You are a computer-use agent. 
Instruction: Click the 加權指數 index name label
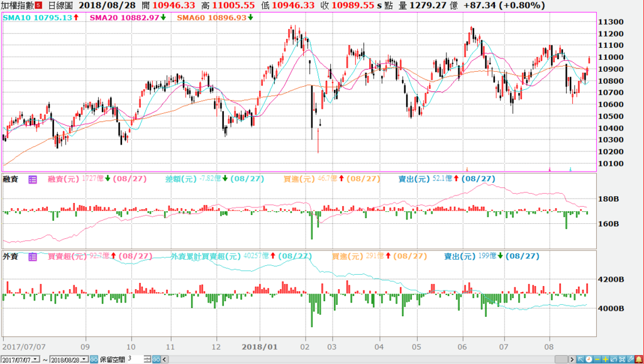[17, 5]
